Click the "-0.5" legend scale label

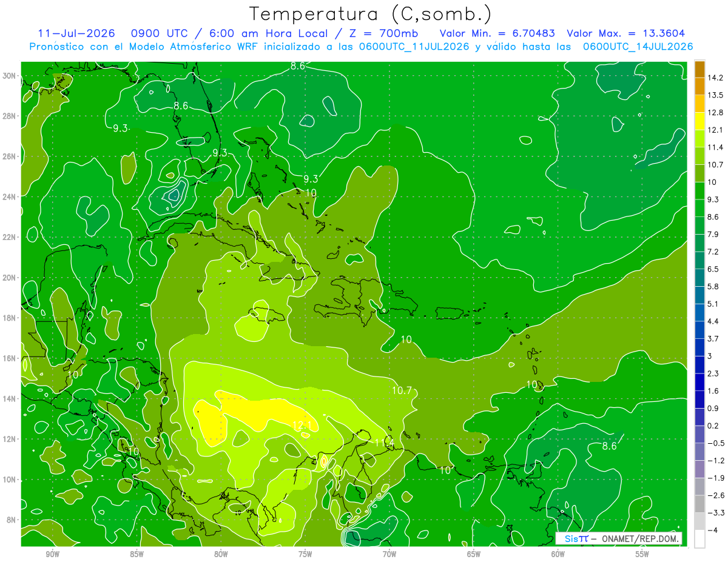[715, 443]
